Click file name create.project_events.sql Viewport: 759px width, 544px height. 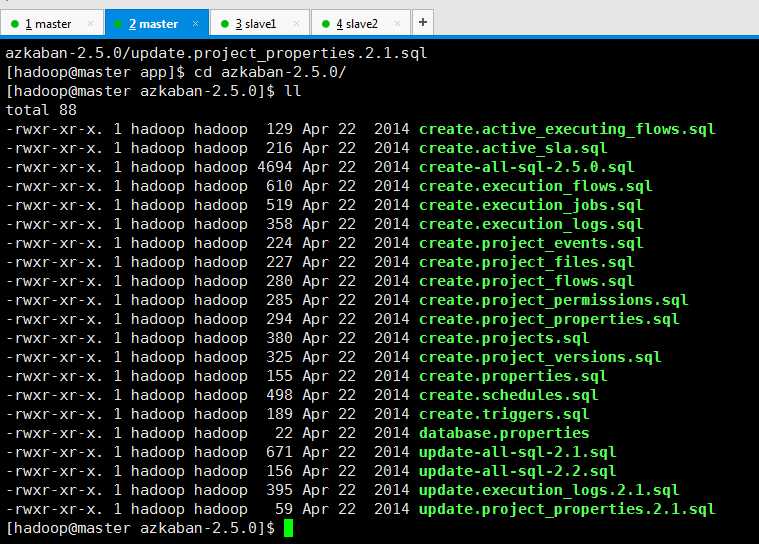point(531,243)
